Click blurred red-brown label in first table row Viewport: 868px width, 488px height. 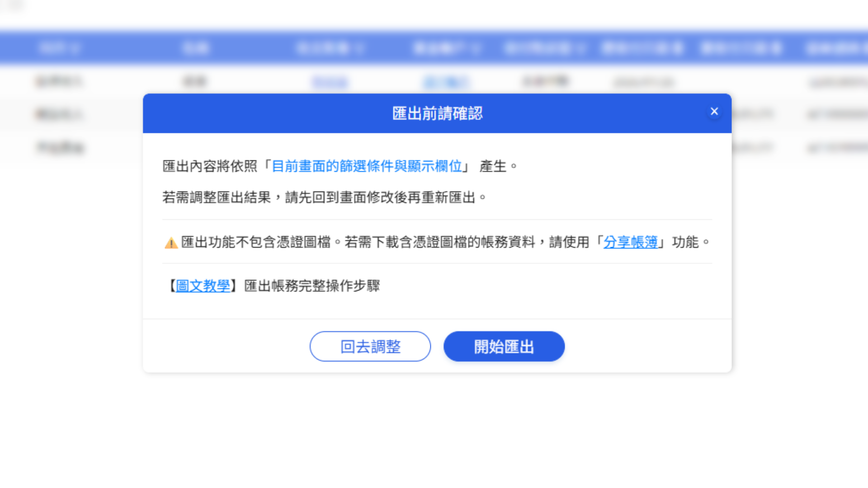[x=59, y=81]
